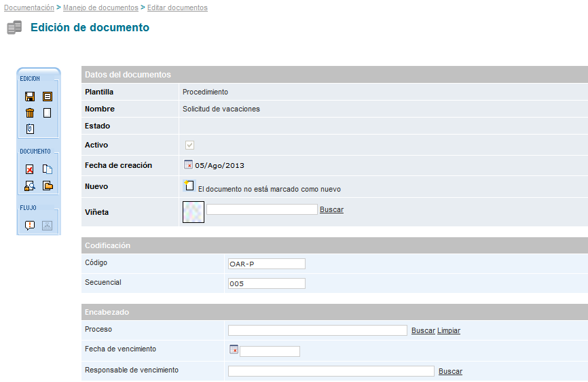
Task: Navigate to Manejo de documentos breadcrumb
Action: coord(100,7)
